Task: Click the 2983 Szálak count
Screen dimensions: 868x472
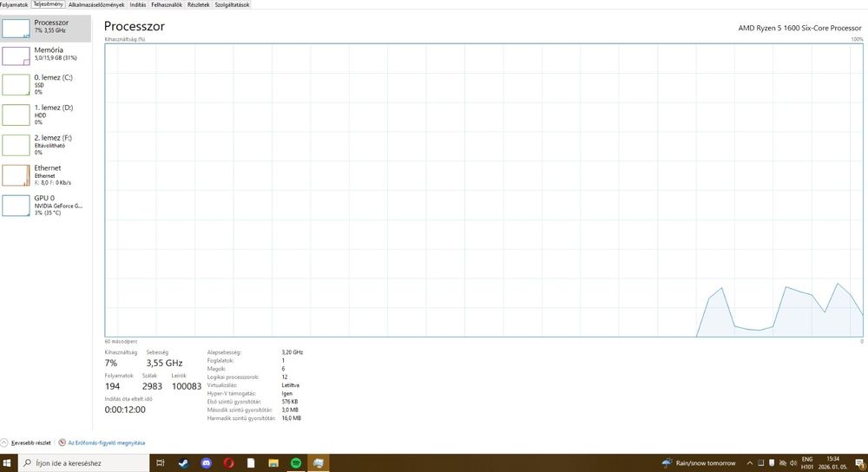Action: coord(152,386)
